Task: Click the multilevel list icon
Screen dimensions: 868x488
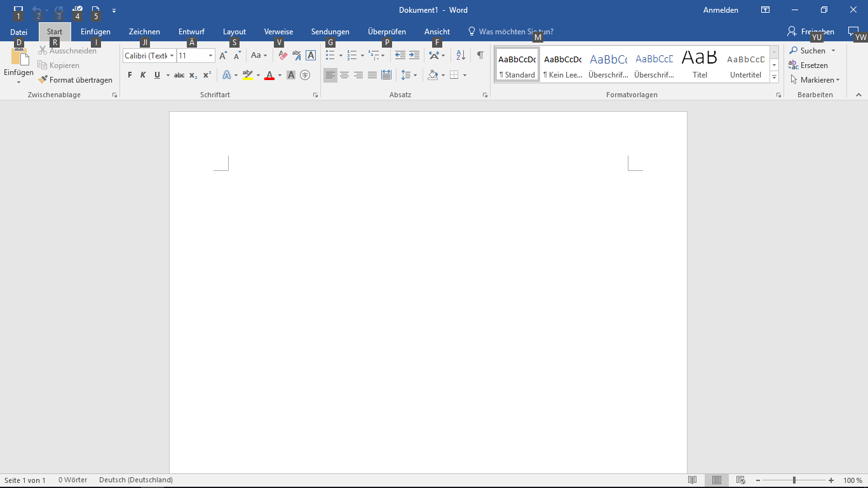Action: coord(374,56)
